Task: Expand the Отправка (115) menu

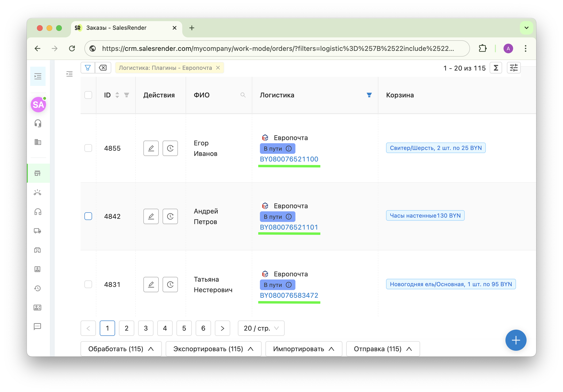Action: pos(382,349)
